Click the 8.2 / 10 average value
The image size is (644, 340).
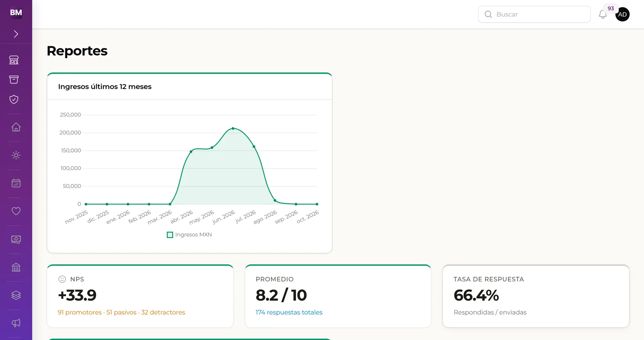click(281, 295)
